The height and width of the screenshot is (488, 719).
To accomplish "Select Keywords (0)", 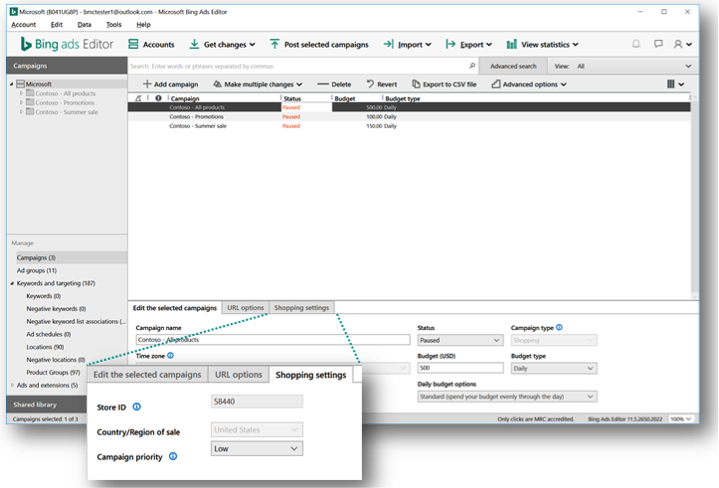I will 44,296.
